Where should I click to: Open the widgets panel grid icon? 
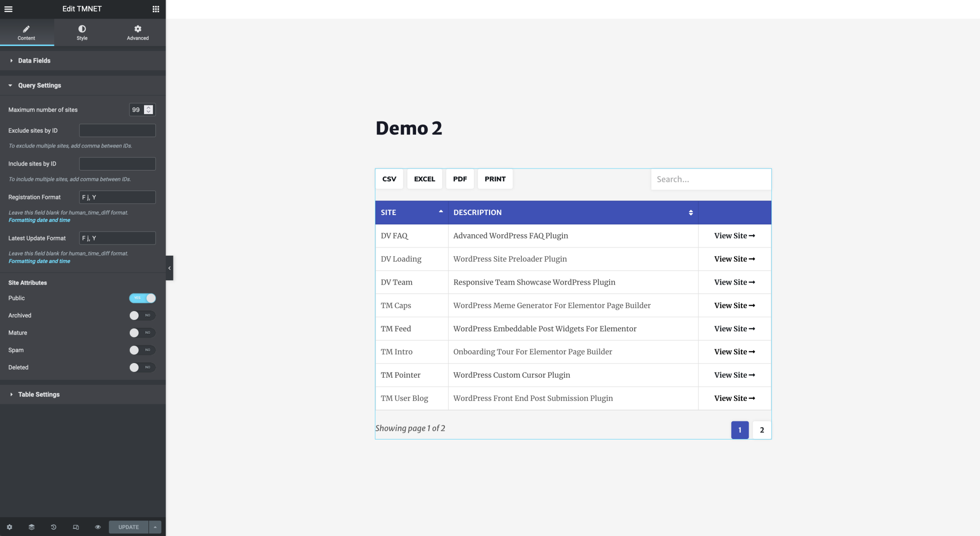tap(155, 9)
